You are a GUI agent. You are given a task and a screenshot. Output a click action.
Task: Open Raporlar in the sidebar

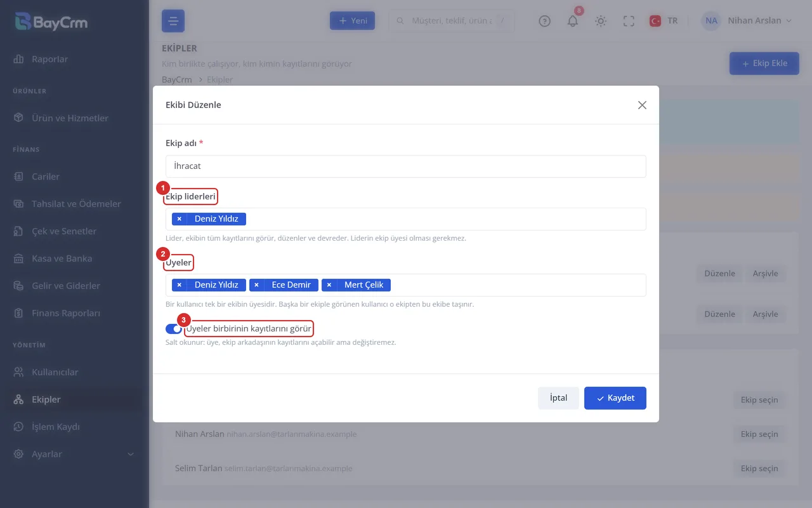74,59
